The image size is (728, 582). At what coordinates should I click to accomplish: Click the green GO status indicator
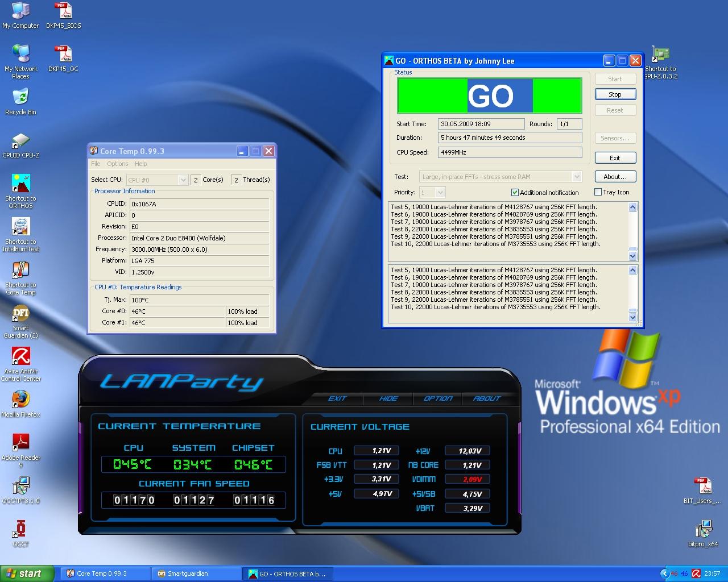(490, 95)
